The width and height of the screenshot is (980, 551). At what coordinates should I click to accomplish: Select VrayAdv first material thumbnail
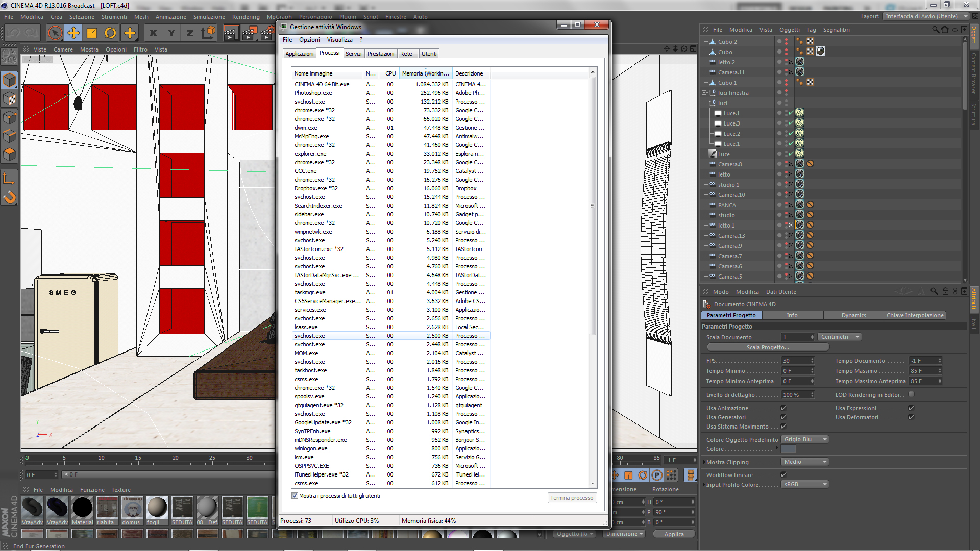(32, 508)
